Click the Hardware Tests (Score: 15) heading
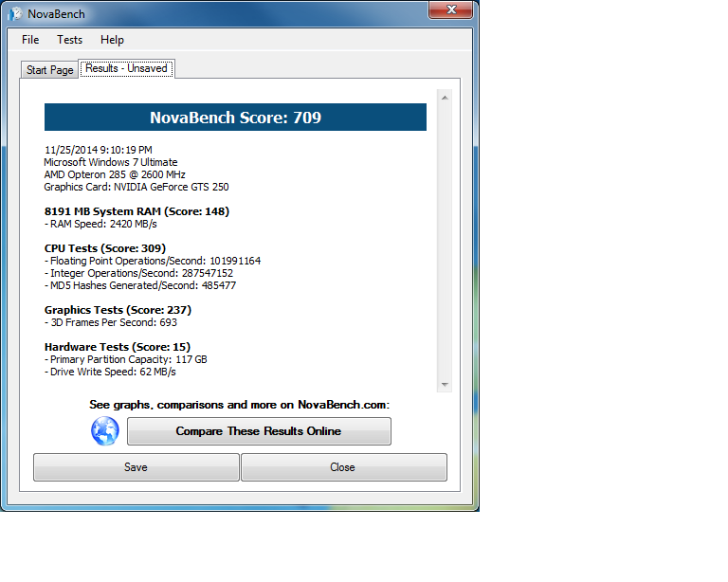Viewport: 728px width, 582px height. click(118, 347)
